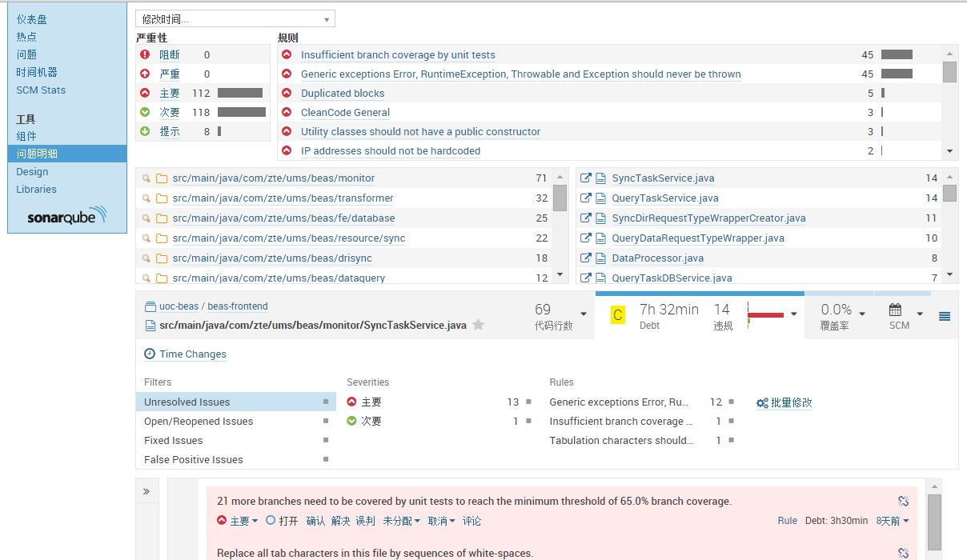Click the 批量修改 bulk change button
The image size is (967, 560).
[784, 402]
